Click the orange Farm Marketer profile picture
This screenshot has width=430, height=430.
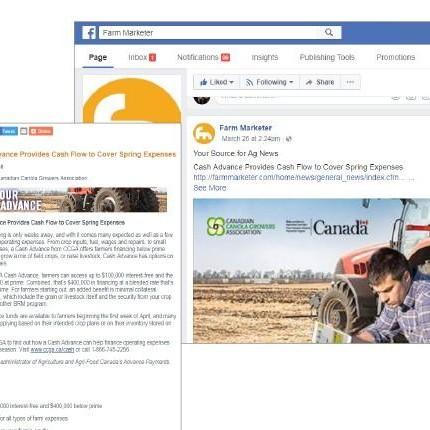132,100
